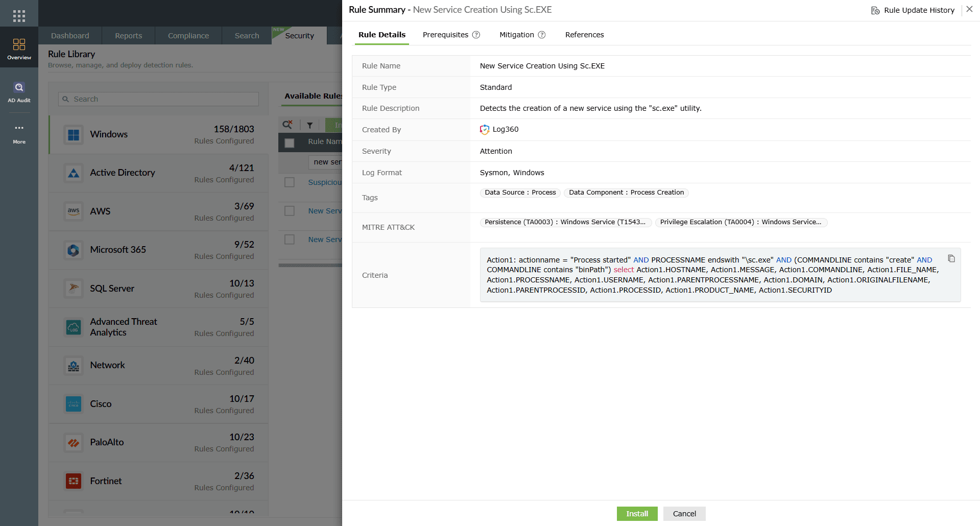Select the Available Rules tab
Viewport: 980px width, 526px height.
coord(313,96)
